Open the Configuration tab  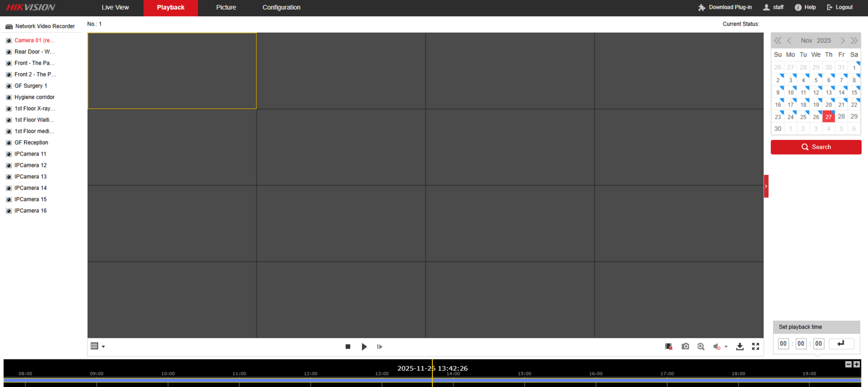(x=281, y=8)
